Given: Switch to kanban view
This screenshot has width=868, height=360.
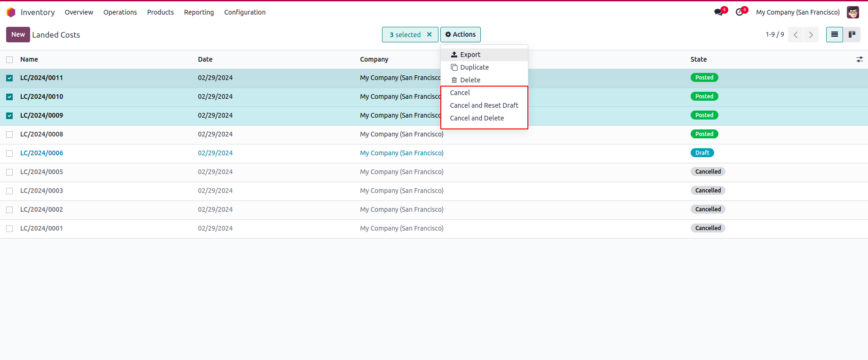Looking at the screenshot, I should 852,34.
